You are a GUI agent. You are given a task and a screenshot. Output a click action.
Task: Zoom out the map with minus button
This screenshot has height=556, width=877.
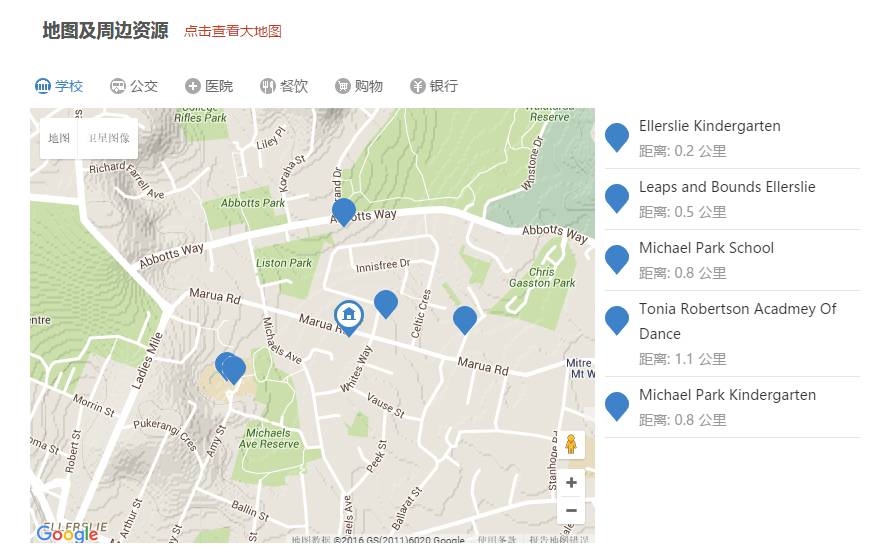tap(571, 510)
